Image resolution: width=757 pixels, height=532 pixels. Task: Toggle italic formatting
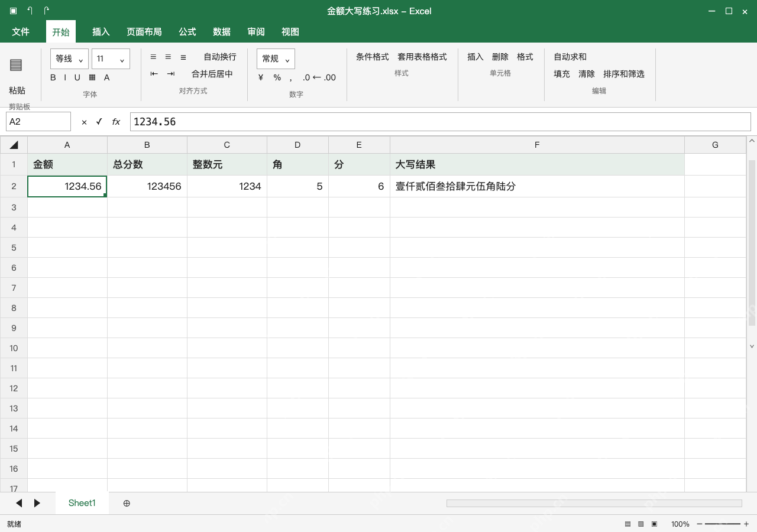[x=64, y=77]
